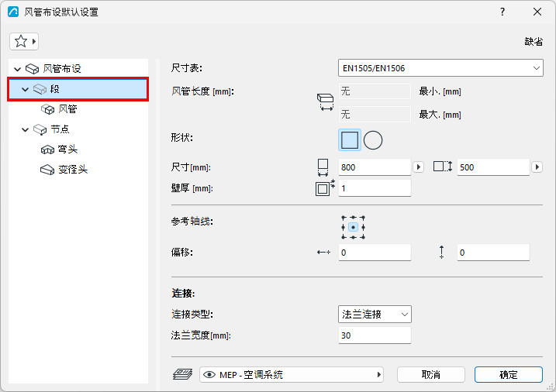This screenshot has width=556, height=392.
Task: Select circular duct shape
Action: click(x=373, y=140)
